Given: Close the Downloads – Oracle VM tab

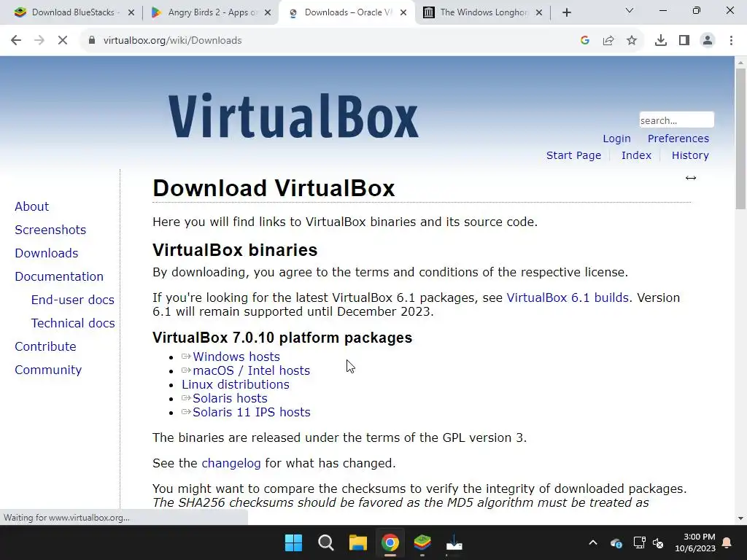Looking at the screenshot, I should click(403, 12).
